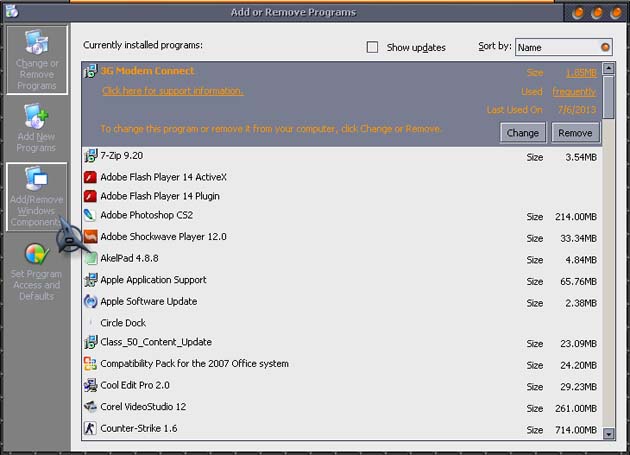Viewport: 630px width, 455px height.
Task: Select Adobe Shockwave Player 12.0 entry
Action: [x=342, y=237]
